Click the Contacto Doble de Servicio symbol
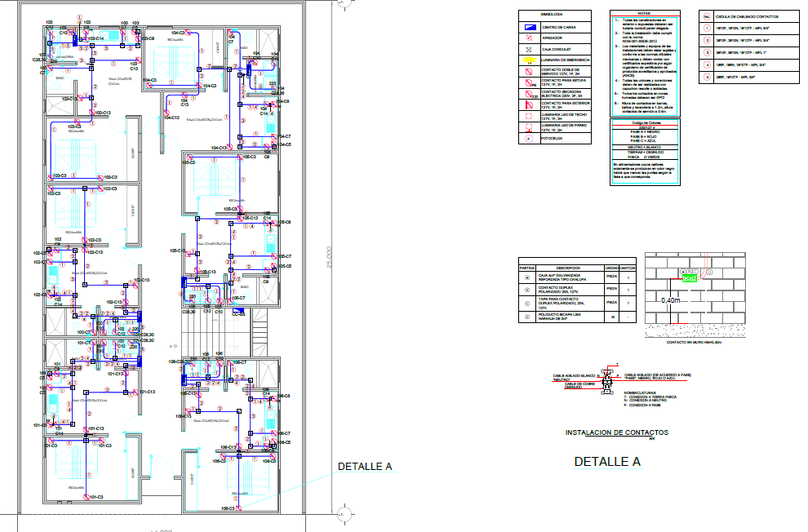Screen dimensions: 808x532 tap(529, 72)
